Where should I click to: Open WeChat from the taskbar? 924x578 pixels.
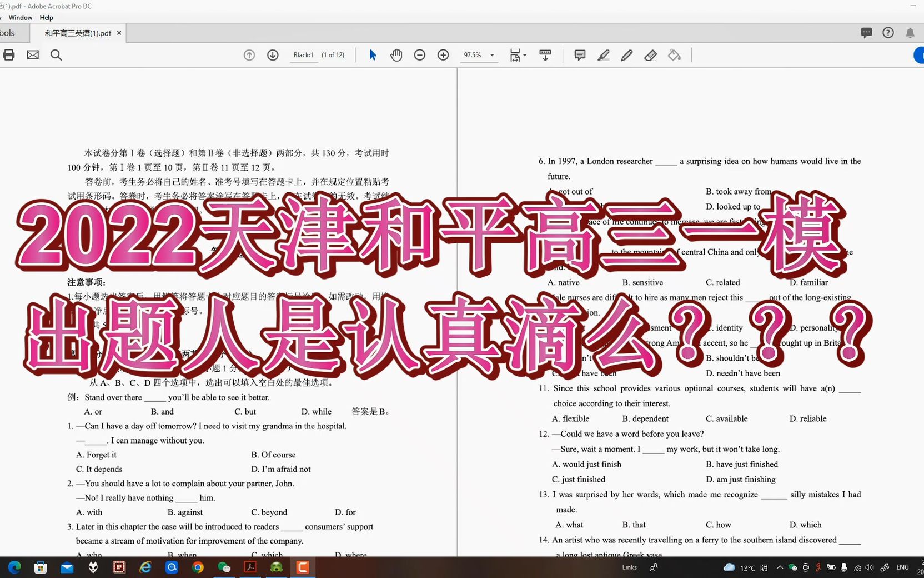224,567
